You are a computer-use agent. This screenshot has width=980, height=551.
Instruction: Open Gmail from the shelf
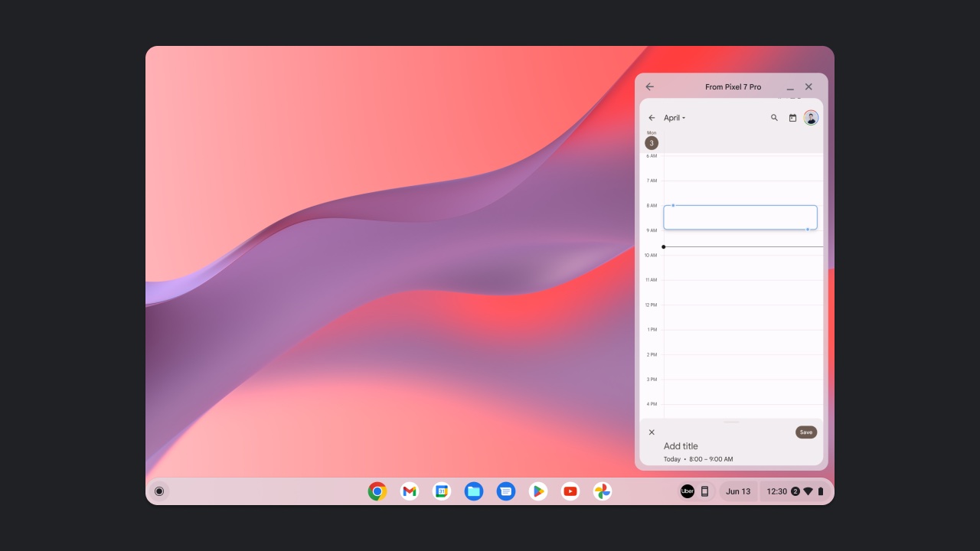coord(410,491)
